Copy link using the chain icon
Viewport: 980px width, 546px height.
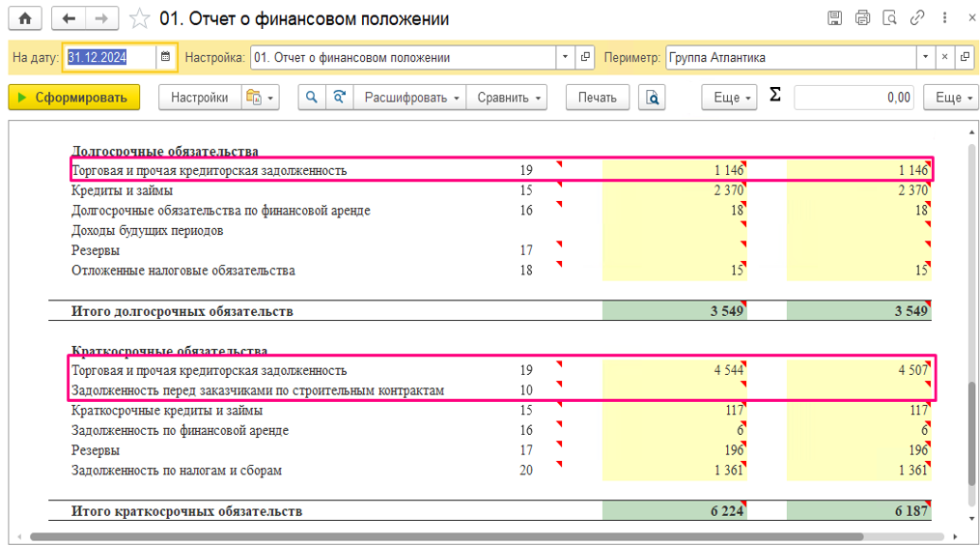[x=917, y=18]
